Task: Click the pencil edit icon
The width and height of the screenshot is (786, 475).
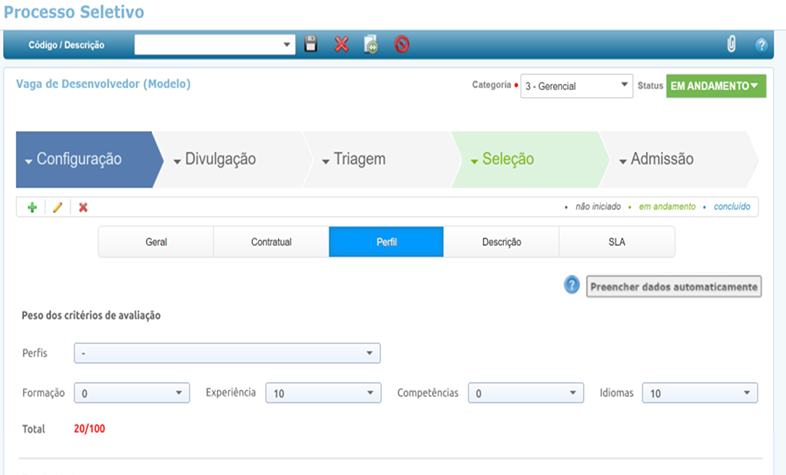Action: (x=57, y=207)
